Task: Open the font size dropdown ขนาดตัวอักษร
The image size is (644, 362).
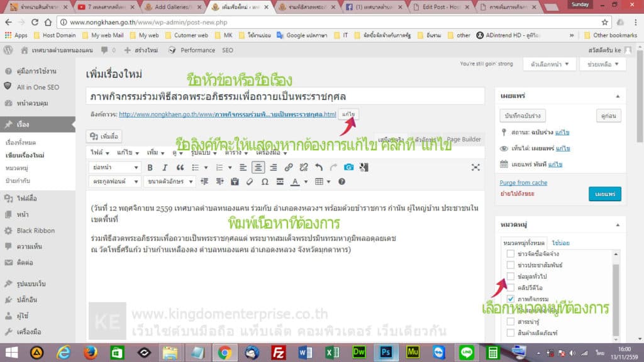Action: (168, 181)
